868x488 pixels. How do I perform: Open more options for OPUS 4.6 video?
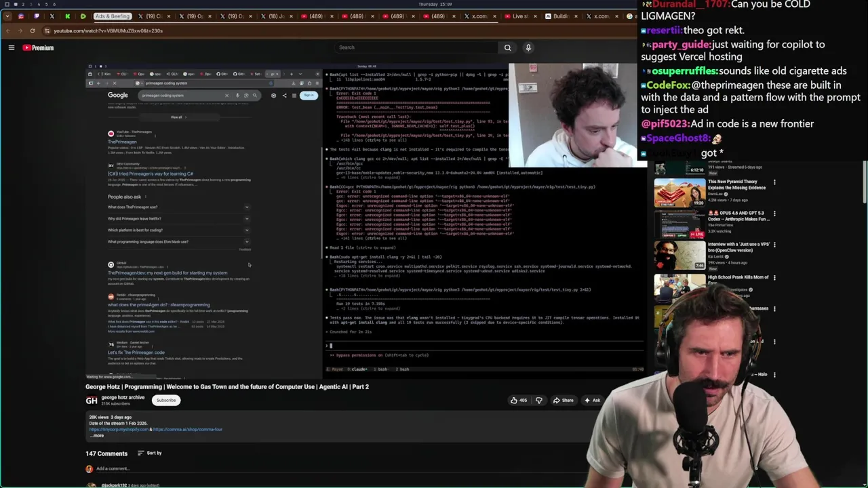[x=774, y=213]
